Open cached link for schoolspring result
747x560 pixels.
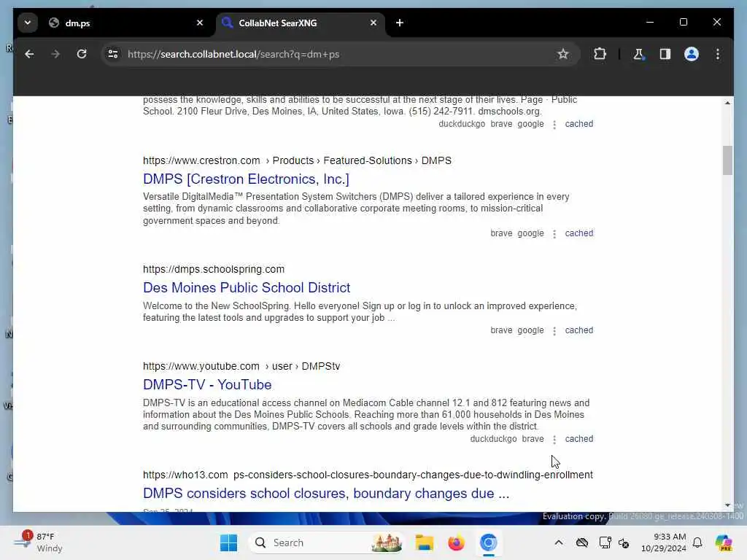pyautogui.click(x=578, y=330)
